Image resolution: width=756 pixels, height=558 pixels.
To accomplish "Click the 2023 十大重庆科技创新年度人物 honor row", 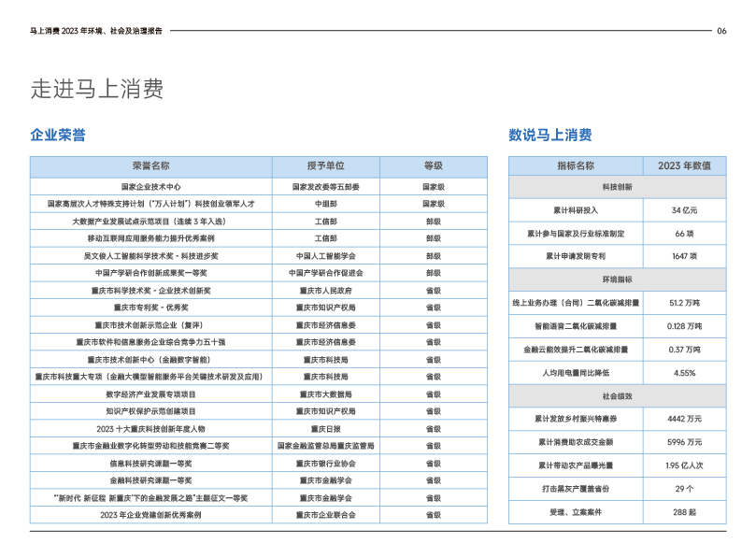I will [x=150, y=429].
